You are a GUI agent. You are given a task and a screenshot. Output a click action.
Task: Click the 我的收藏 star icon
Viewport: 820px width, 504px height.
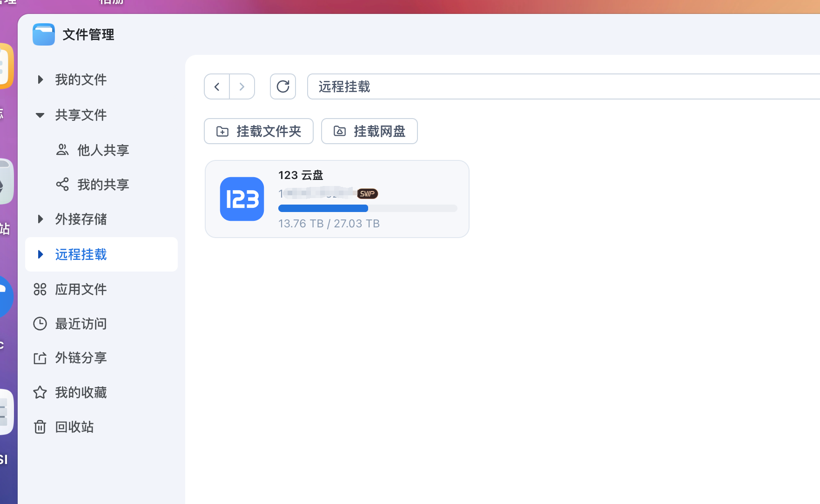tap(40, 392)
